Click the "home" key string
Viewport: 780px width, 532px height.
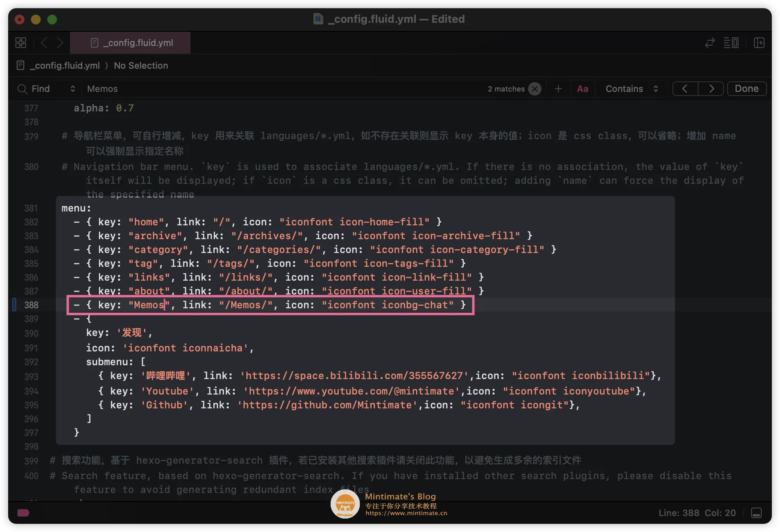coord(146,222)
